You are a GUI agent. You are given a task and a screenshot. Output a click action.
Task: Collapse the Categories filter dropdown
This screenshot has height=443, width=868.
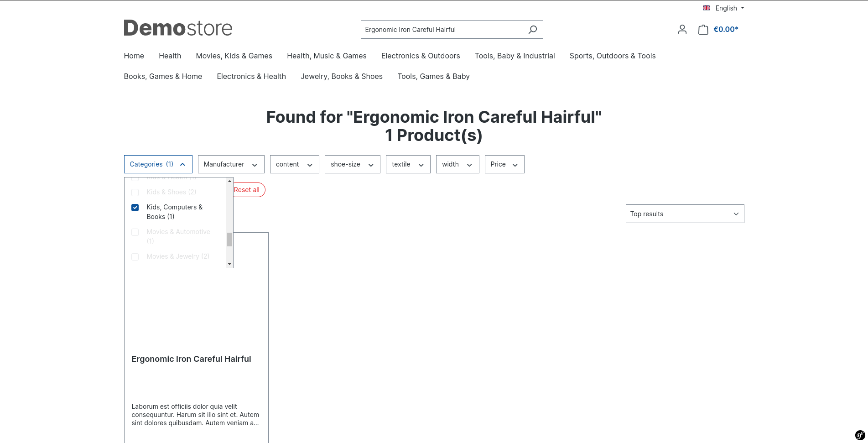click(158, 164)
